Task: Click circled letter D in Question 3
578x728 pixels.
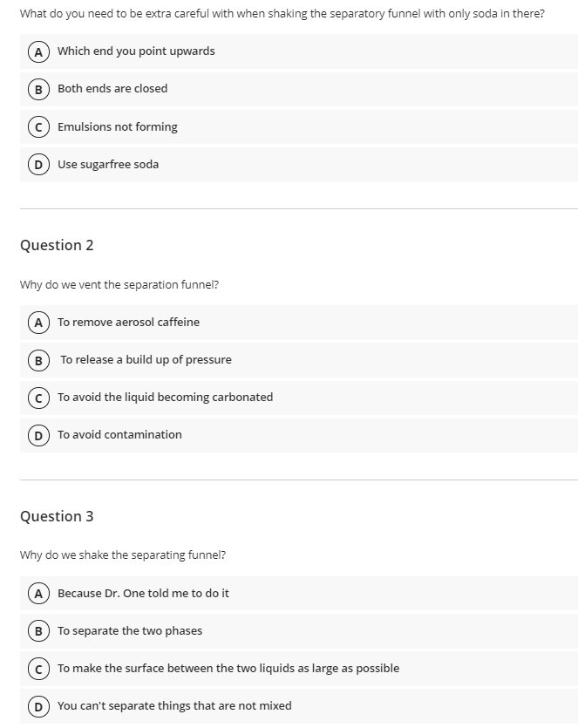Action: [x=39, y=705]
